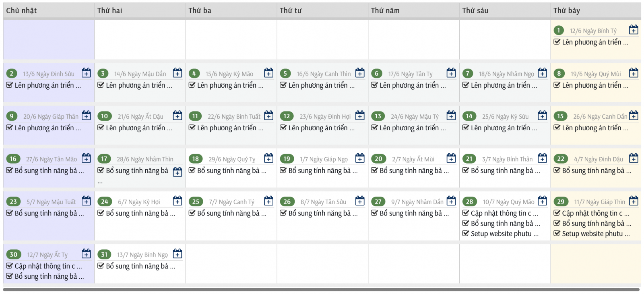This screenshot has height=294, width=644.
Task: Open the Setup website phutu task on day 29
Action: coord(596,234)
